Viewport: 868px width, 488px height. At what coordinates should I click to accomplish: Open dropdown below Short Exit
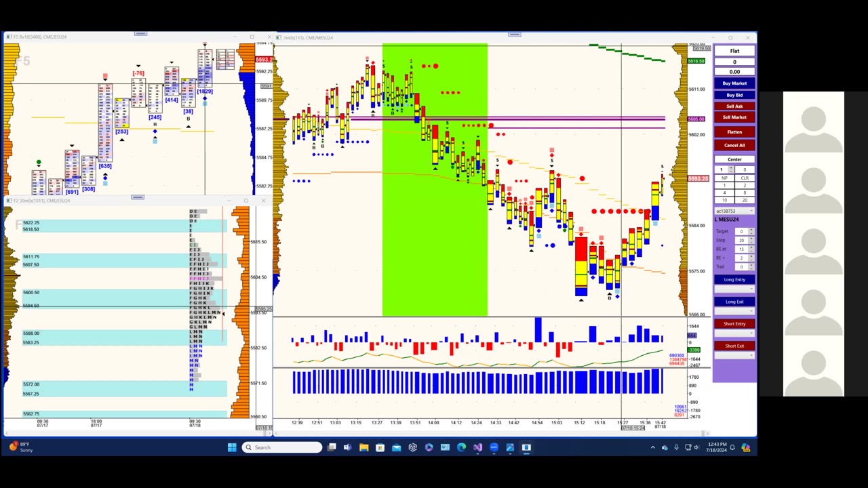734,355
